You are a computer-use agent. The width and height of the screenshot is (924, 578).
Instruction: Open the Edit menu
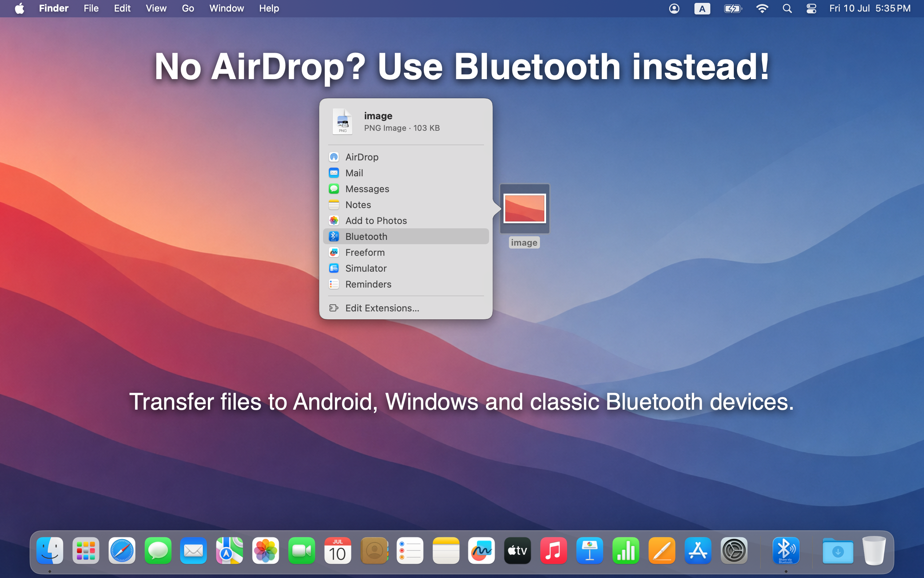point(122,8)
